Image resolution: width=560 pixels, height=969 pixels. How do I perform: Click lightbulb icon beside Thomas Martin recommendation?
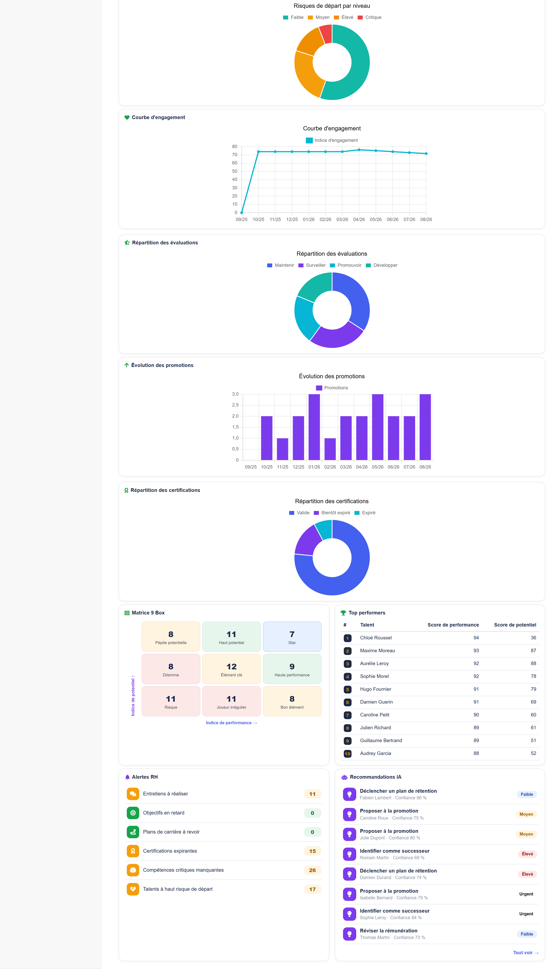[x=349, y=934]
